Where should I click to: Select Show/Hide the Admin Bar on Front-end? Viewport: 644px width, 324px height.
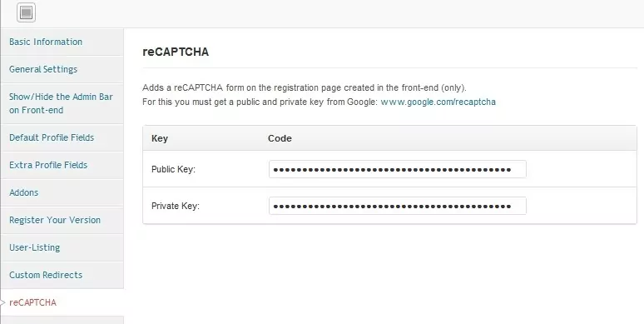pos(61,103)
